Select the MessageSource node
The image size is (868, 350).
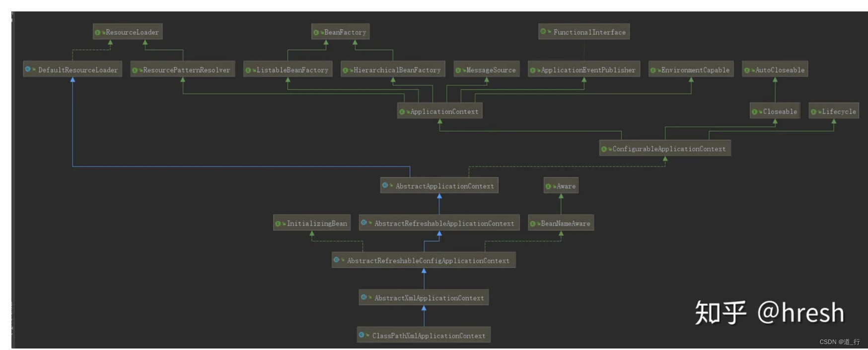(x=486, y=70)
